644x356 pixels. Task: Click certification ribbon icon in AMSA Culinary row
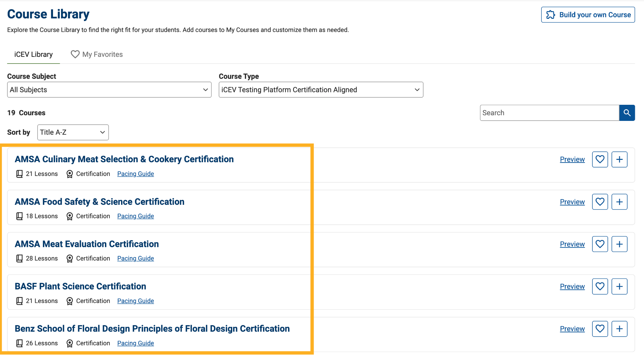tap(69, 174)
